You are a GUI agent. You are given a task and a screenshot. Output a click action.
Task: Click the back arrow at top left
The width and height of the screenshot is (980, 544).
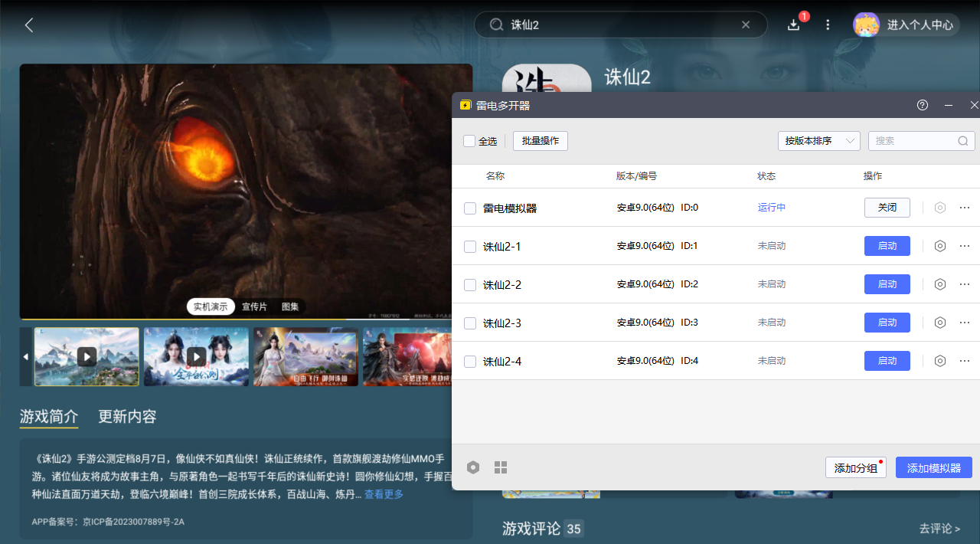tap(28, 25)
